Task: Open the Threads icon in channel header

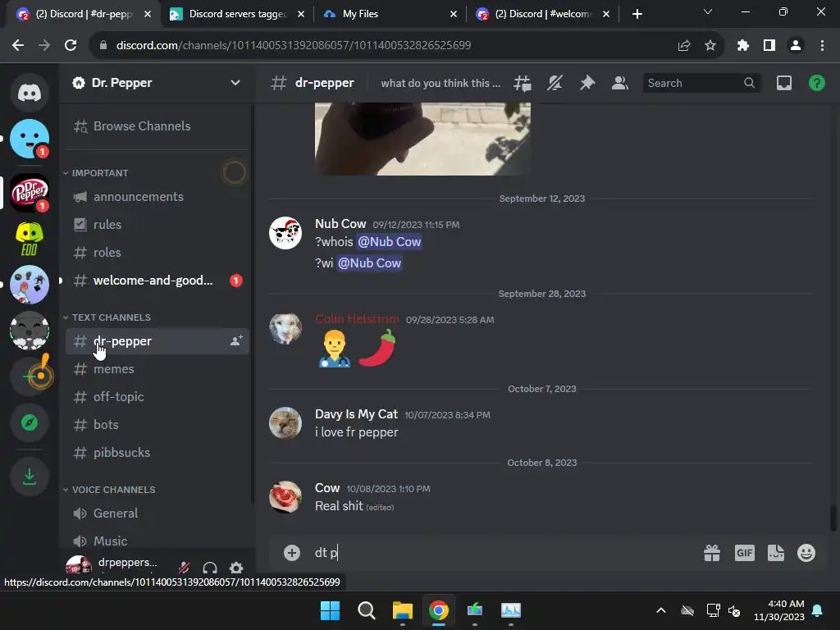Action: (x=523, y=83)
